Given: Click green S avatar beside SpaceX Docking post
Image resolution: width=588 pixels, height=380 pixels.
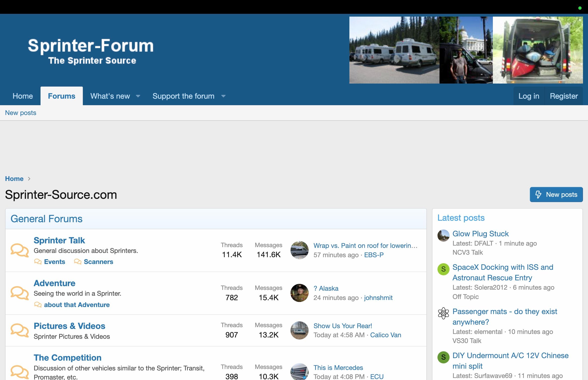Looking at the screenshot, I should pos(443,269).
